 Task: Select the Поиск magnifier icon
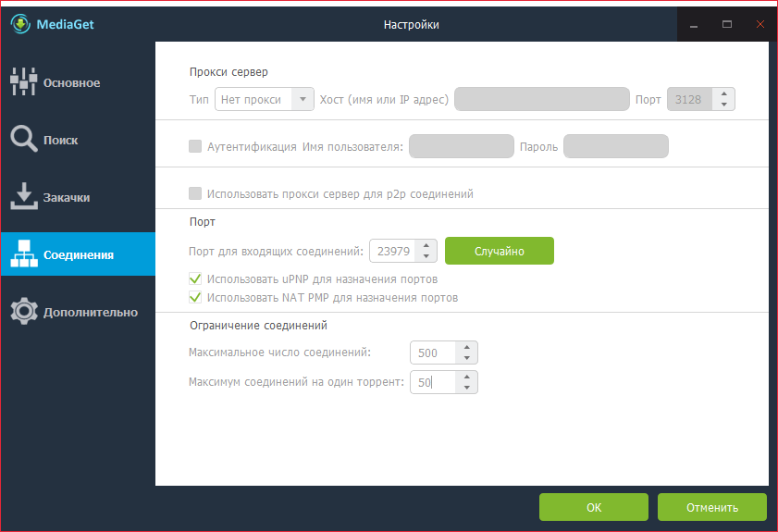(23, 139)
